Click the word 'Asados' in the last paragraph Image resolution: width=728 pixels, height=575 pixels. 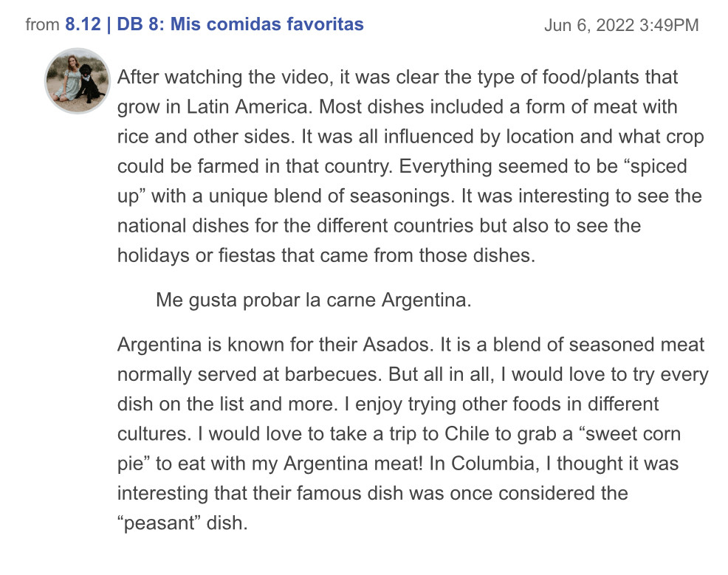[399, 345]
